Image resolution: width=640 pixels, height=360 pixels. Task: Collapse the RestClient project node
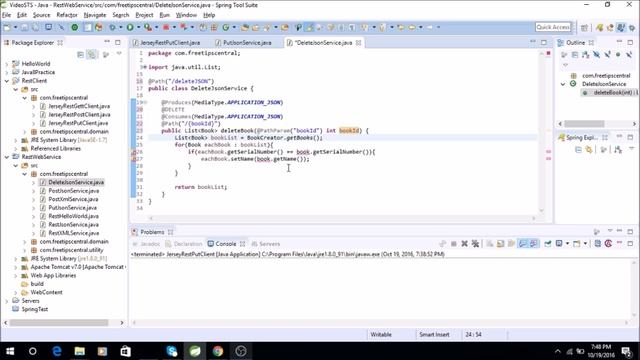[x=7, y=81]
